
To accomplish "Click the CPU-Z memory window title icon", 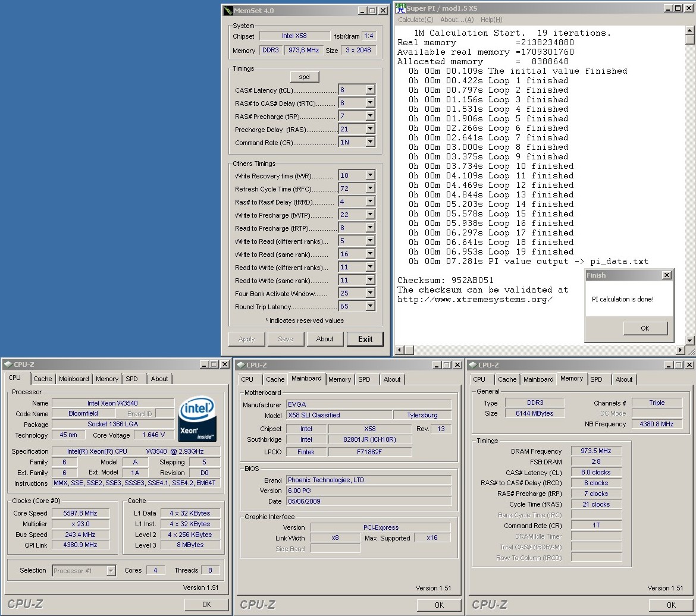I will click(x=473, y=365).
